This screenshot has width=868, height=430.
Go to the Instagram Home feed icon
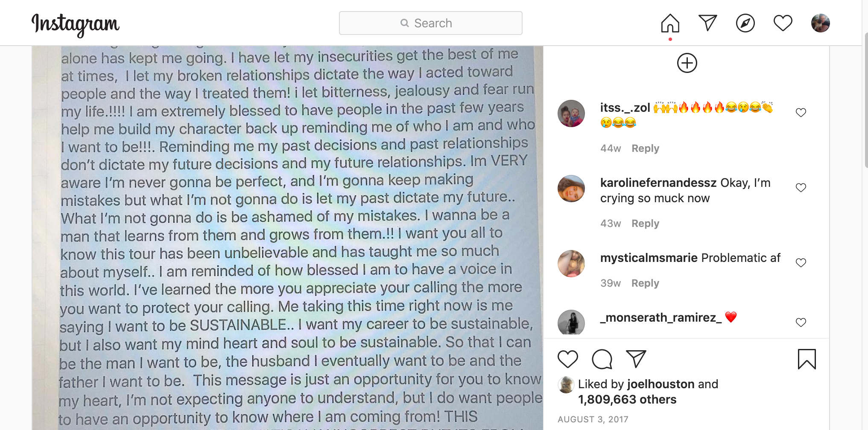tap(670, 23)
